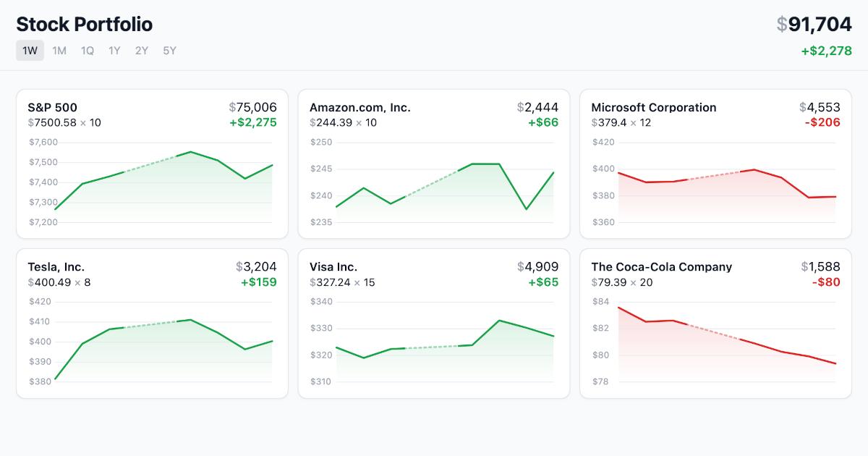Select the 1Y time range tab

point(114,51)
